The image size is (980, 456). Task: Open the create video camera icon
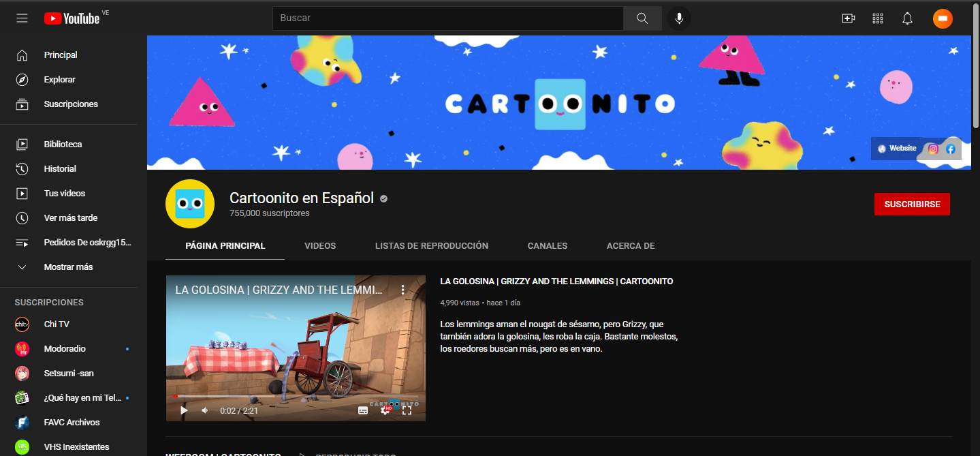[x=849, y=18]
